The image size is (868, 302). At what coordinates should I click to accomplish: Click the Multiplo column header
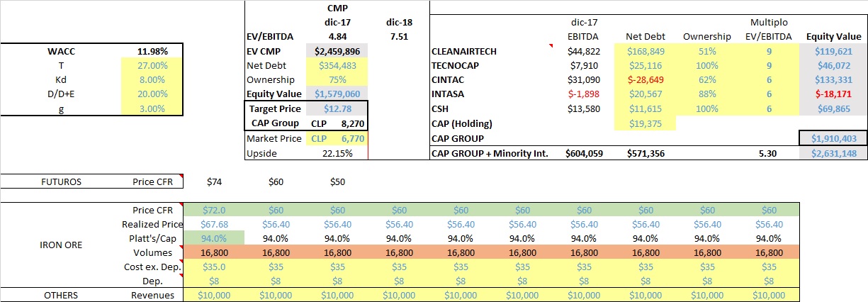point(768,23)
